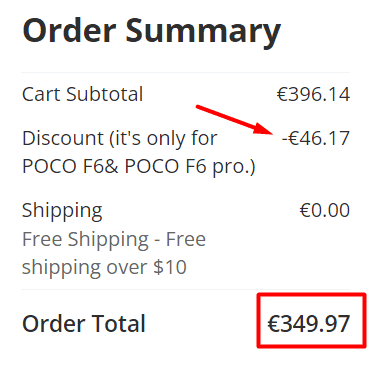The width and height of the screenshot is (380, 379).
Task: Select the $10 threshold value
Action: (x=170, y=267)
